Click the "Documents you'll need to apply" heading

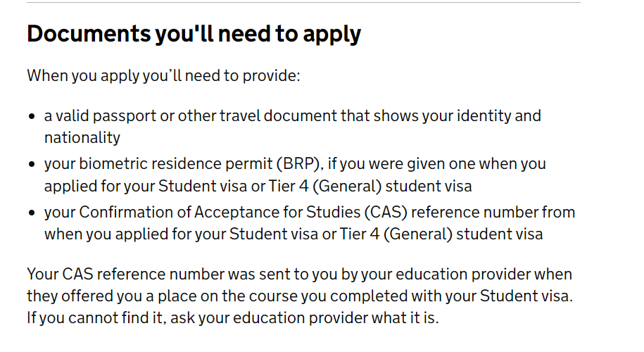194,34
